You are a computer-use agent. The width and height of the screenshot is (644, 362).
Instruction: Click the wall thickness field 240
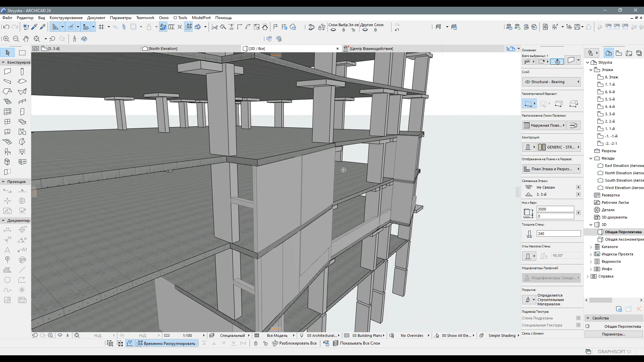click(x=558, y=234)
